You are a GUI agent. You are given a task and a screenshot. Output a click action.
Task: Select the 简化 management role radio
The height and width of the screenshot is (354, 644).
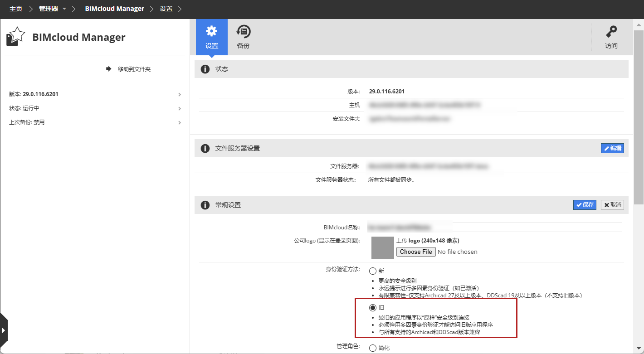pos(373,348)
